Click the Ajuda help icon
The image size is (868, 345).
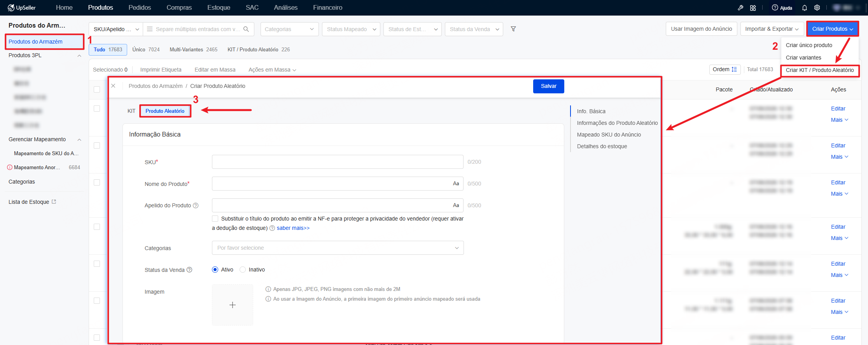775,8
